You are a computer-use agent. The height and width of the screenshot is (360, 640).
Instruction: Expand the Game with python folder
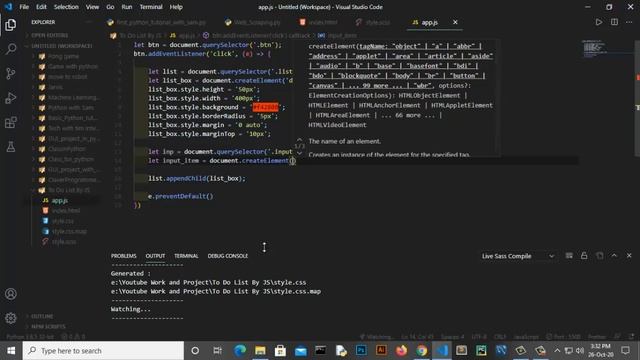73,67
